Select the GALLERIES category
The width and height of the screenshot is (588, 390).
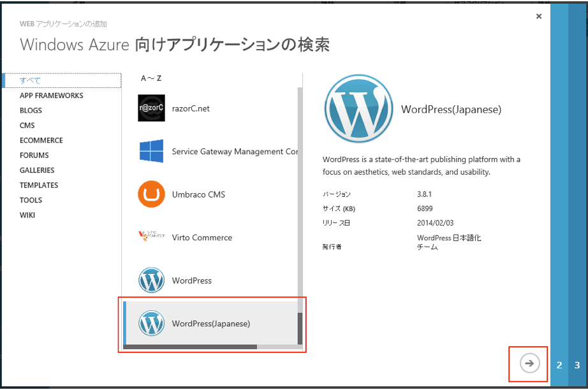(37, 170)
